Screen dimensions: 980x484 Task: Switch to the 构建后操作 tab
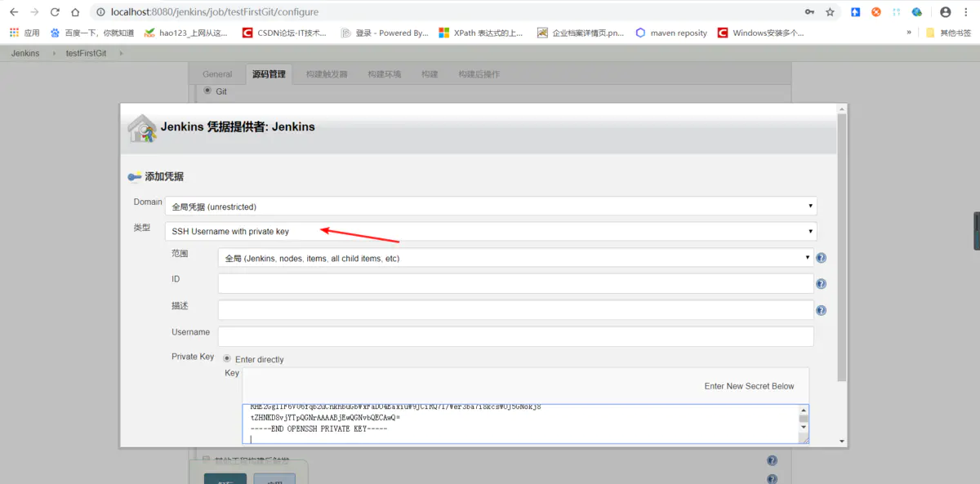coord(479,74)
